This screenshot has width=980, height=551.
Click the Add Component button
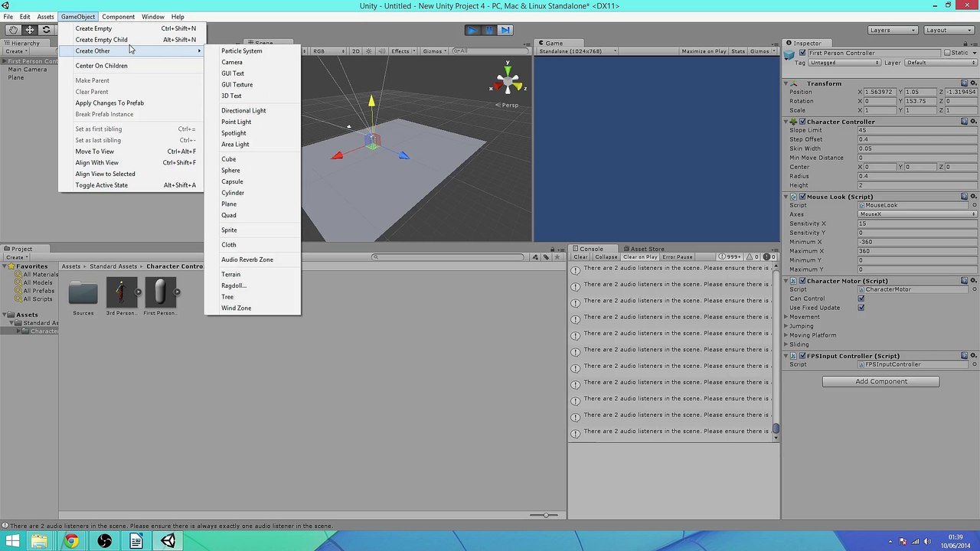coord(880,381)
